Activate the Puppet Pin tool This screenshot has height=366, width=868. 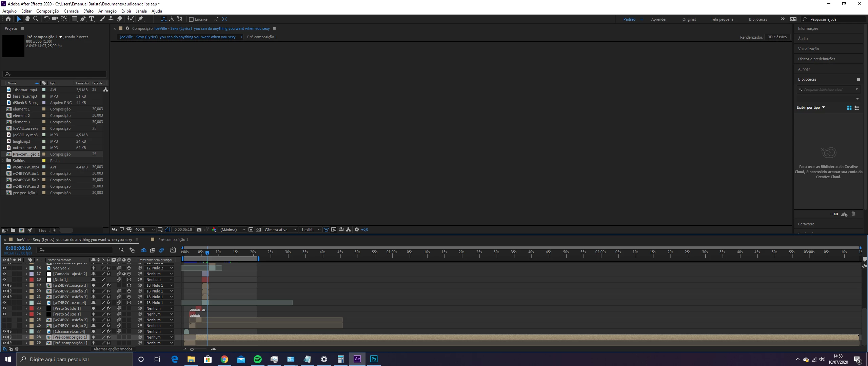(x=141, y=19)
